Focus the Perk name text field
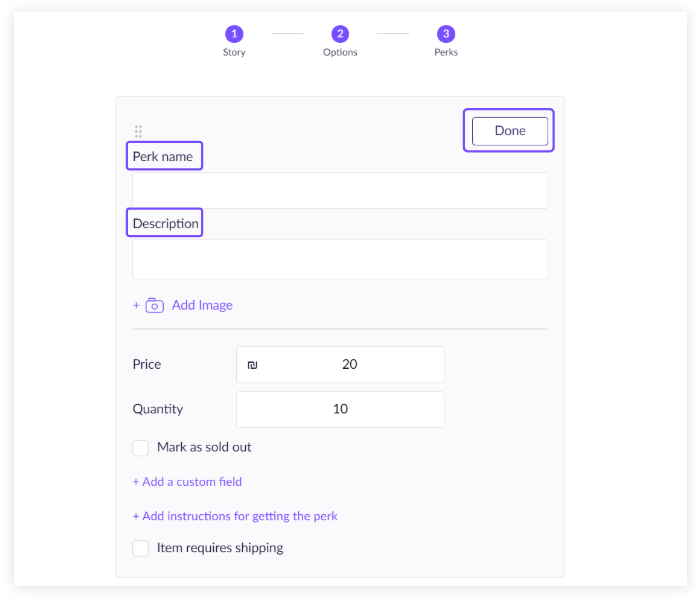This screenshot has width=697, height=599. (x=340, y=191)
